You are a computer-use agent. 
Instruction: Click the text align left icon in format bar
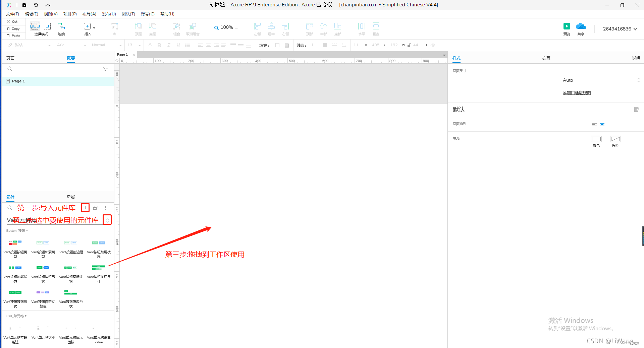[200, 45]
